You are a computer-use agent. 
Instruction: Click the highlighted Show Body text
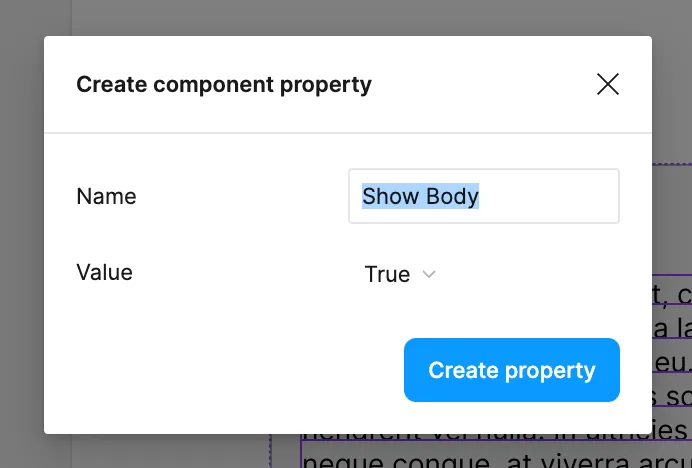coord(421,196)
